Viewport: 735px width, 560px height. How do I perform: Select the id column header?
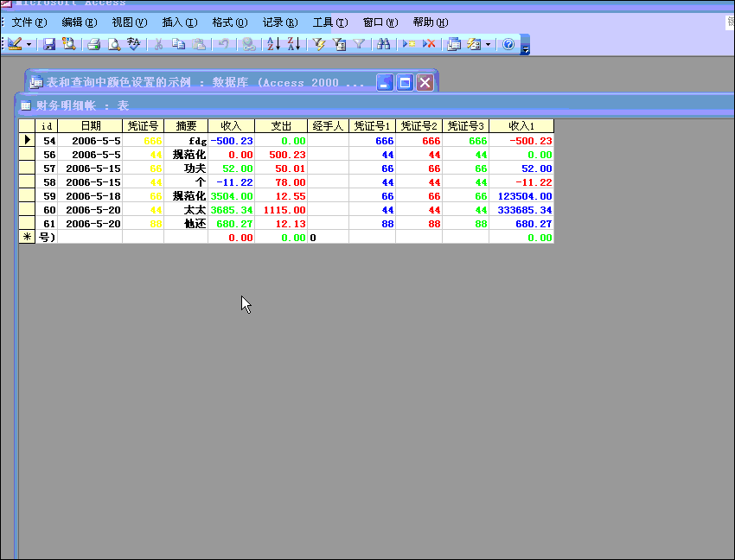(x=47, y=125)
